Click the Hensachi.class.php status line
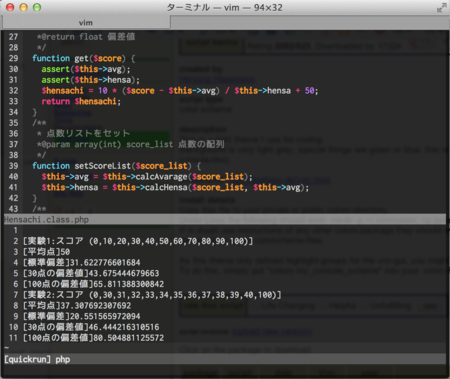Viewport: 450px width, 379px height. point(225,219)
